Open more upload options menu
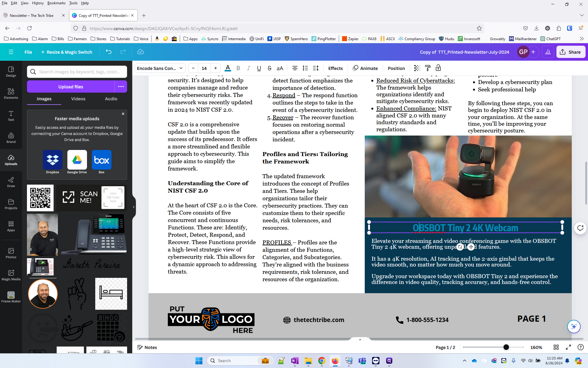Viewport: 588px width, 368px height. click(121, 86)
